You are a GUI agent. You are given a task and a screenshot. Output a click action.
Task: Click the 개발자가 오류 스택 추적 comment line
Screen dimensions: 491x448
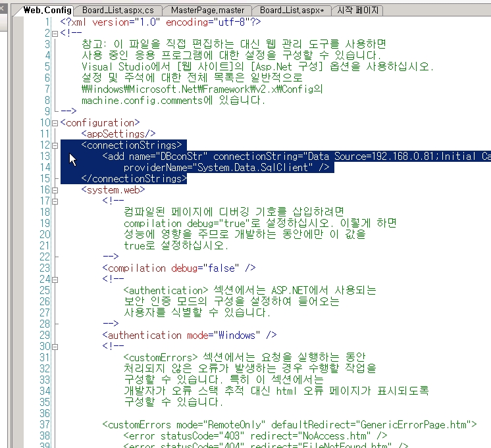[276, 391]
